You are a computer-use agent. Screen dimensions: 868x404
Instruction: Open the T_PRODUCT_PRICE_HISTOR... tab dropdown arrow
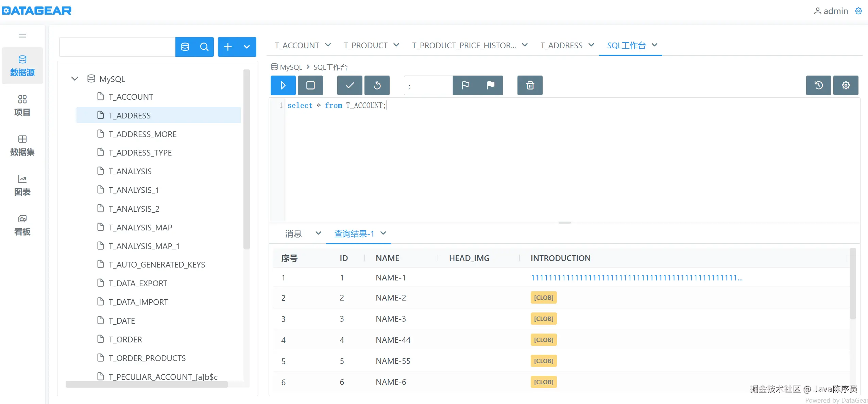coord(525,45)
